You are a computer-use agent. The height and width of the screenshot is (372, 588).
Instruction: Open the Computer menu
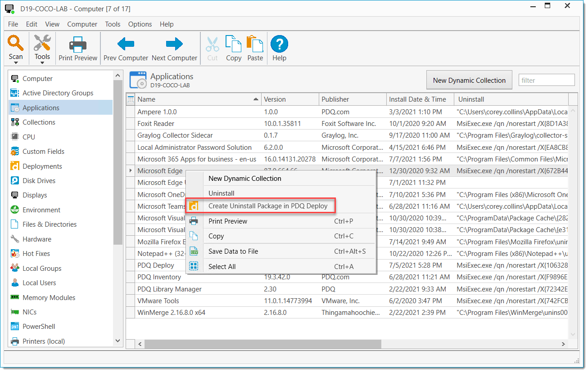click(82, 24)
